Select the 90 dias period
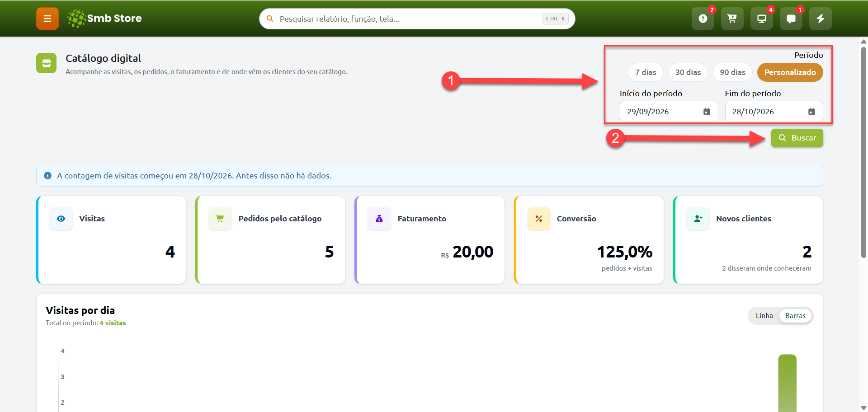The width and height of the screenshot is (868, 412). pyautogui.click(x=732, y=72)
